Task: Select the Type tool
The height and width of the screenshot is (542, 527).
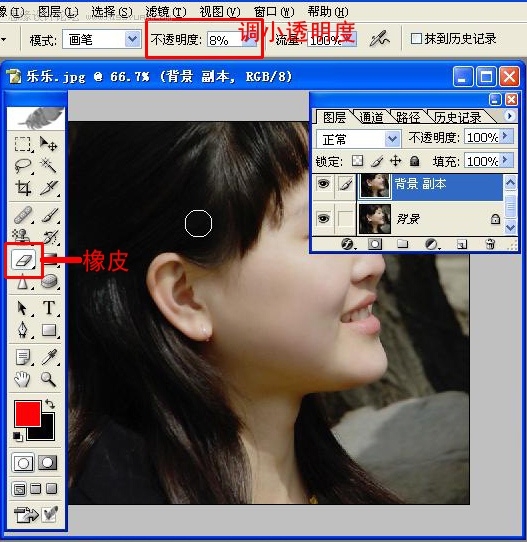Action: click(48, 308)
